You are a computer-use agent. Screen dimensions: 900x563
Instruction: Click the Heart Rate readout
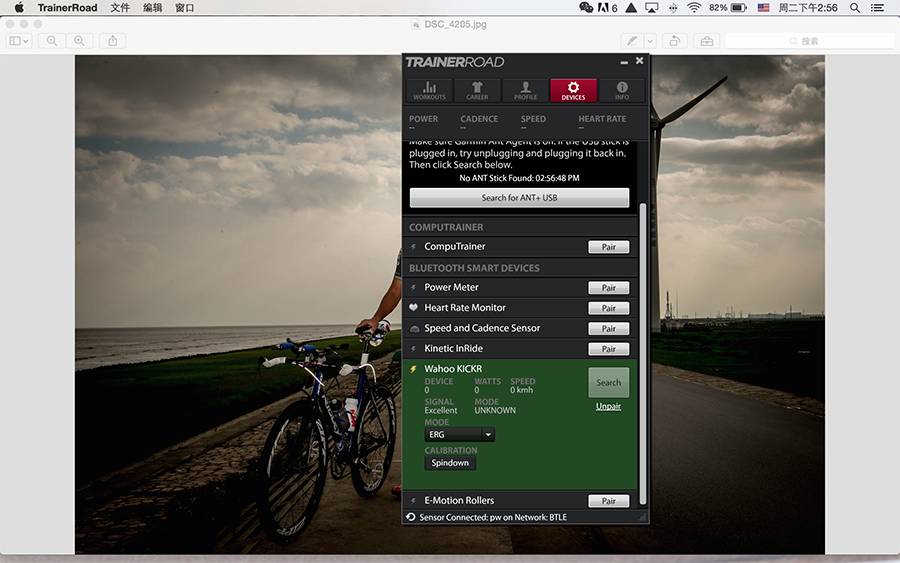point(602,122)
